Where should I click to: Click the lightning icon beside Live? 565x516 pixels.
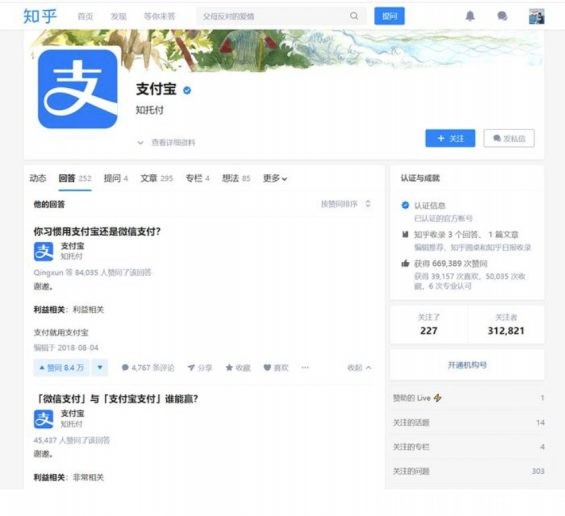(437, 398)
